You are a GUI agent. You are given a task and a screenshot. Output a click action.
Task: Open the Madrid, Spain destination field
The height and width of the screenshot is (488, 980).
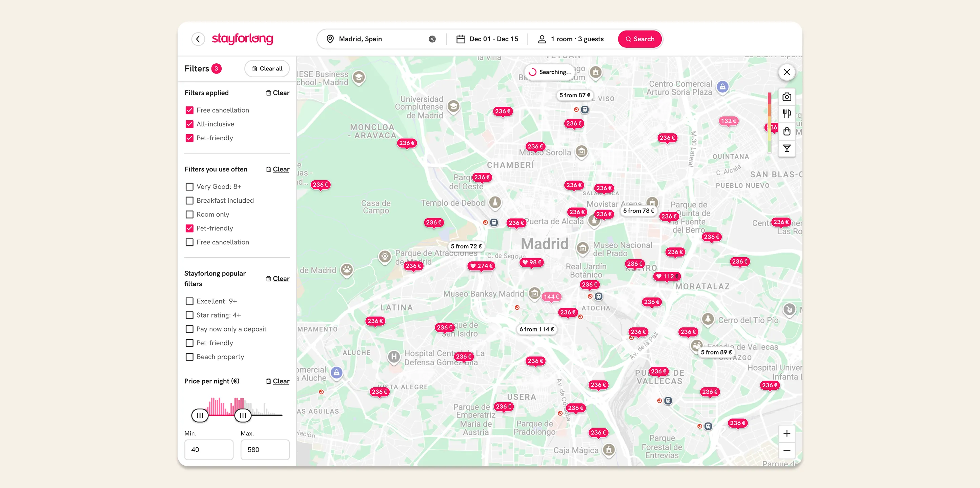click(x=376, y=39)
